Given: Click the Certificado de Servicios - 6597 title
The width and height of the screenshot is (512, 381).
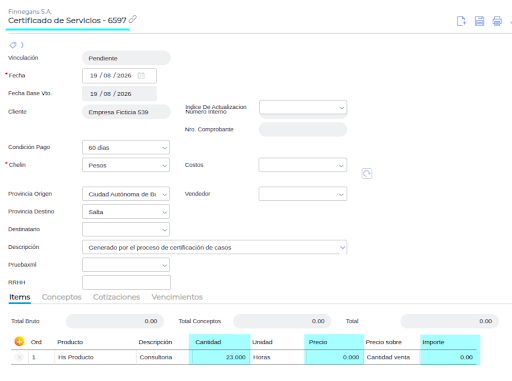Looking at the screenshot, I should pyautogui.click(x=67, y=20).
